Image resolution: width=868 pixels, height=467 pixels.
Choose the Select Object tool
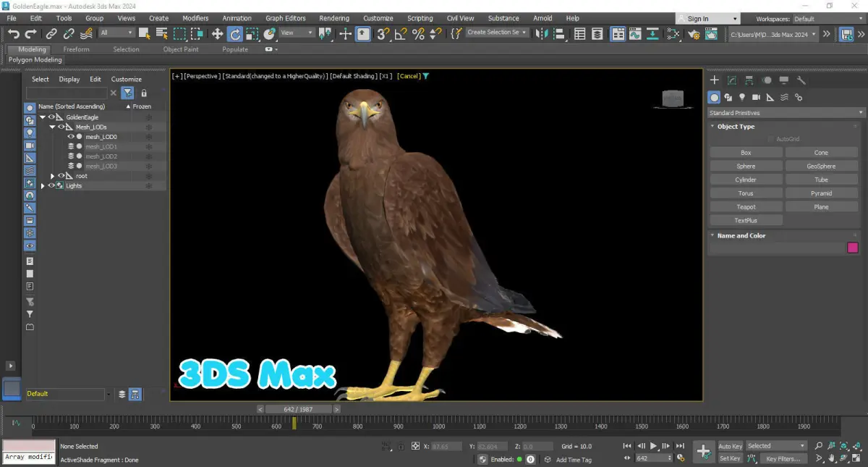(145, 33)
